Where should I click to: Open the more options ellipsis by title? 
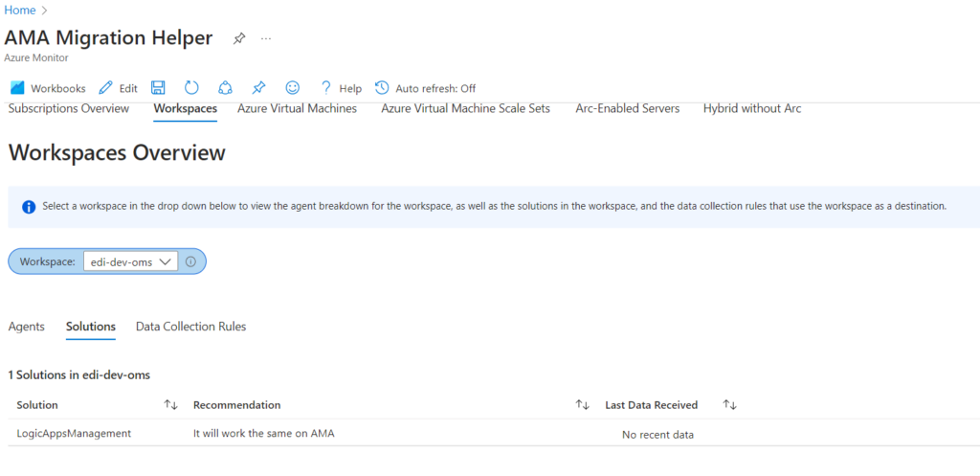coord(266,38)
